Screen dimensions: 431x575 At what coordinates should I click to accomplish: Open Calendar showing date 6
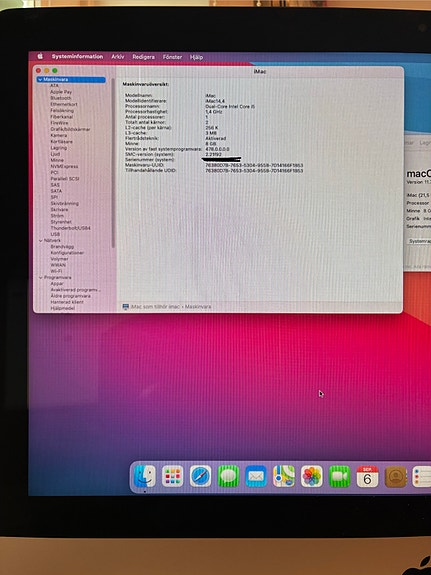pos(368,476)
